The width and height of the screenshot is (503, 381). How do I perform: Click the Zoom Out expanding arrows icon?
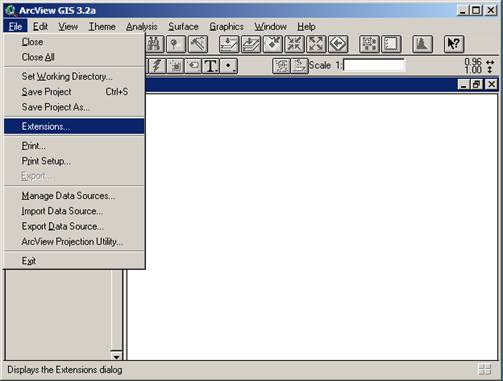tap(316, 44)
